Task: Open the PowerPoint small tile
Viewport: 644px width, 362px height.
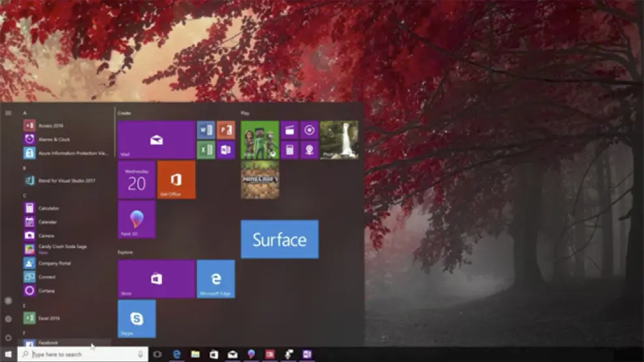Action: point(226,130)
